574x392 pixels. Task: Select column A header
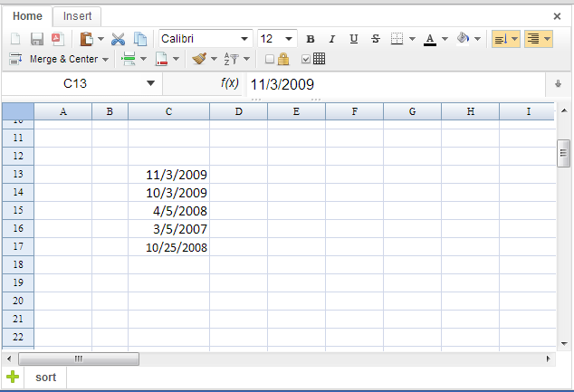(x=63, y=111)
